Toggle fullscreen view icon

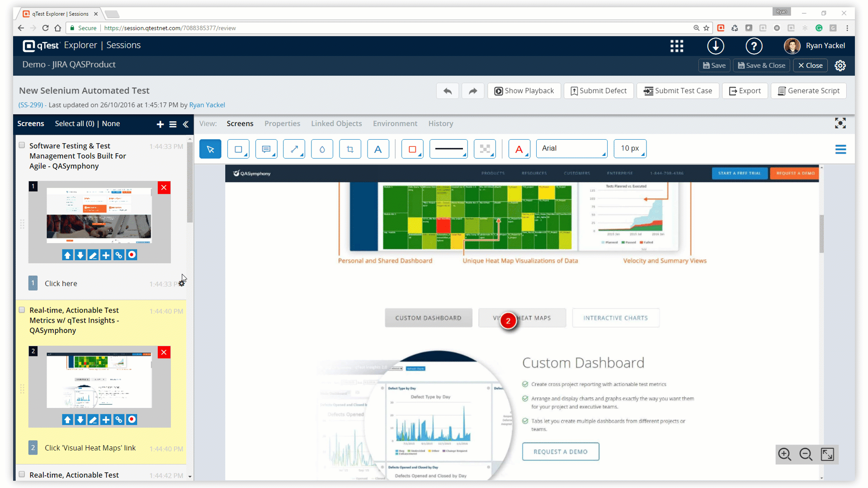tap(840, 123)
